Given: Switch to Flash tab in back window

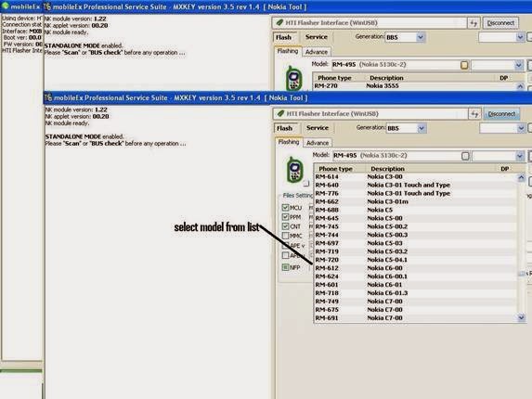Looking at the screenshot, I should pos(284,37).
